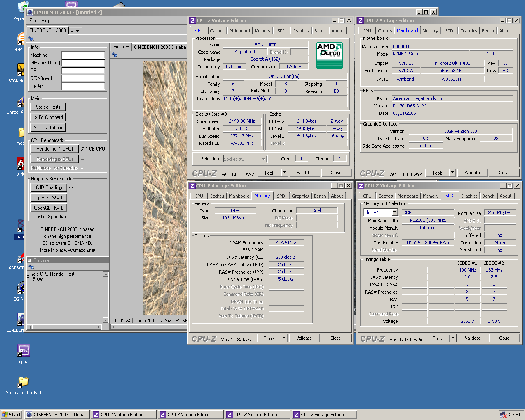
Task: Run the C4D Shading benchmark
Action: [x=49, y=187]
